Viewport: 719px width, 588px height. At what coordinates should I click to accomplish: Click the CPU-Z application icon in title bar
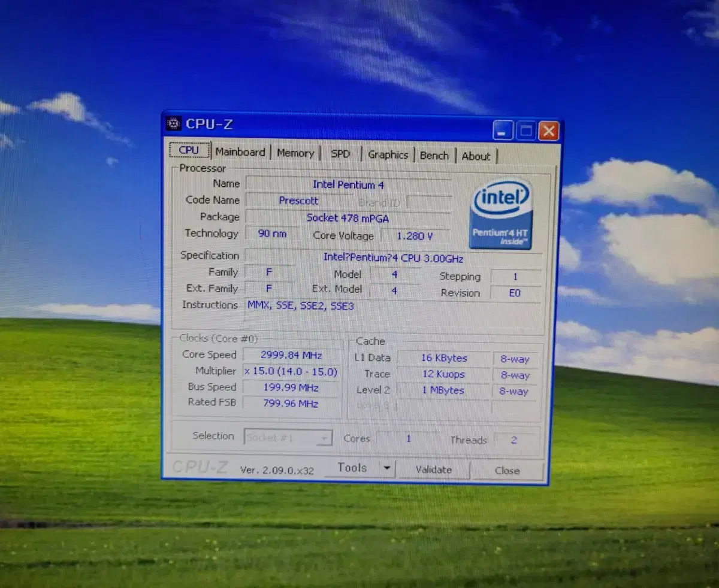173,123
